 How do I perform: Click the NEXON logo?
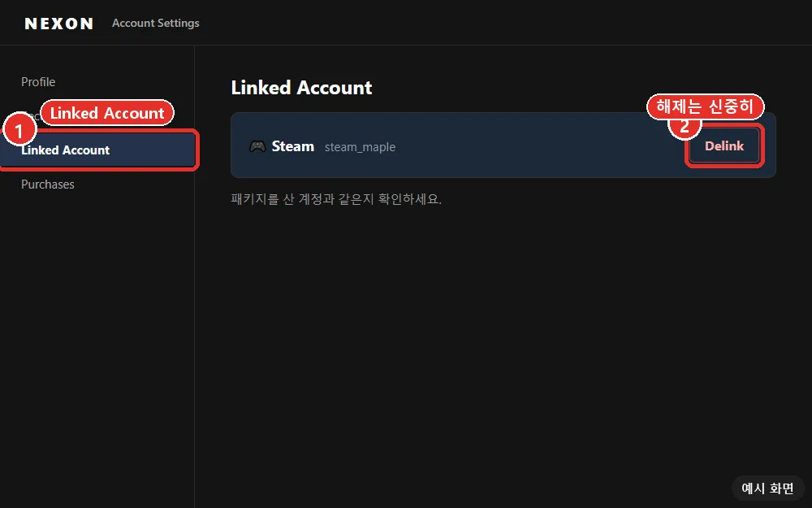(59, 24)
